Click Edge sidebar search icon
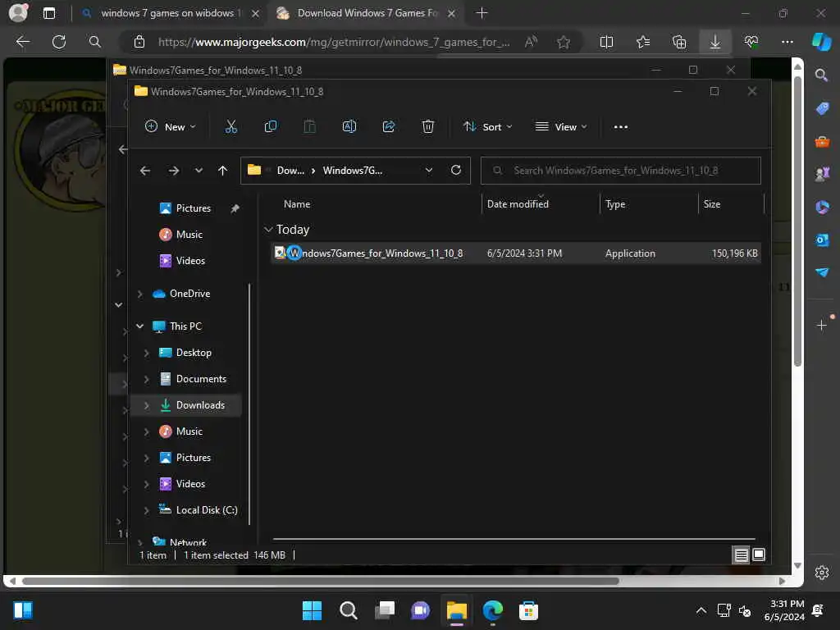840x630 pixels. 822,75
